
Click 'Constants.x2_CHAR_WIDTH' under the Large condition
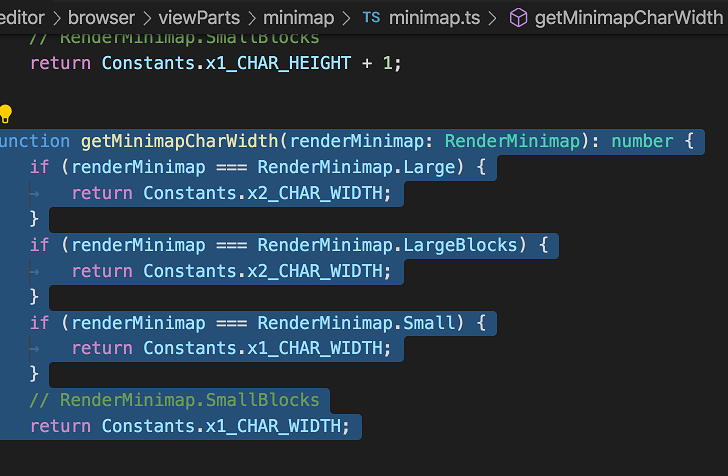pyautogui.click(x=263, y=193)
